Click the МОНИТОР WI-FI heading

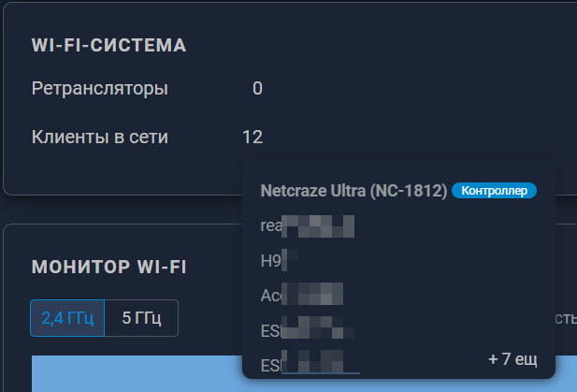click(x=109, y=268)
